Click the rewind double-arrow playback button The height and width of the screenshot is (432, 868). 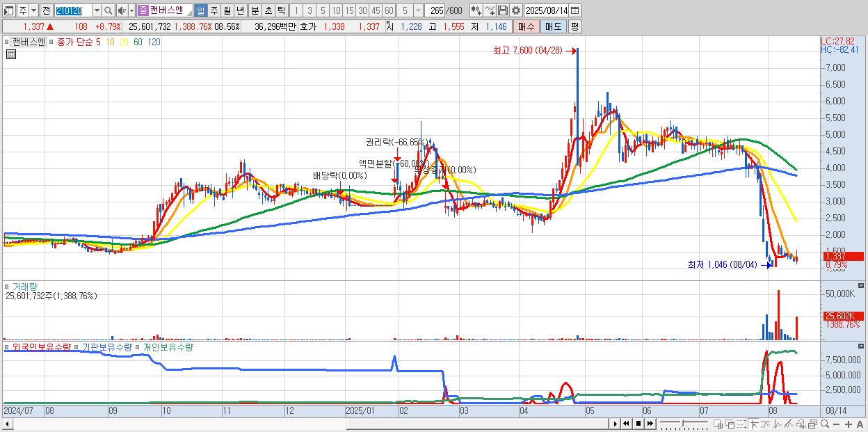(x=626, y=424)
